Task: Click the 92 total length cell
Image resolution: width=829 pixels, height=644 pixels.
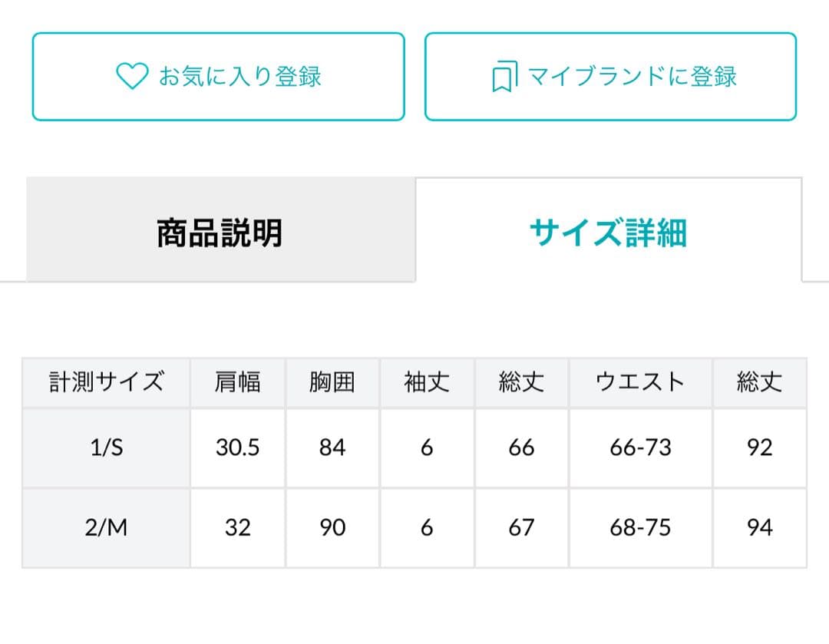Action: click(x=759, y=447)
